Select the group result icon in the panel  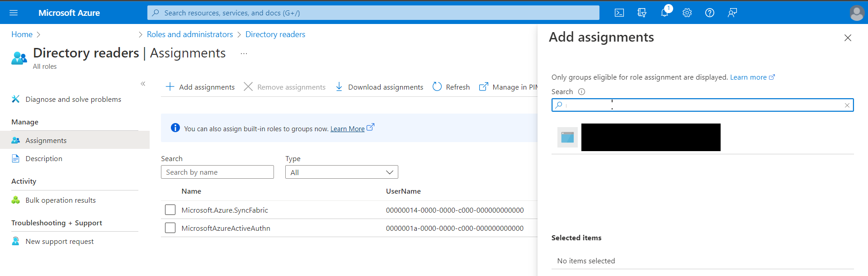coord(567,137)
